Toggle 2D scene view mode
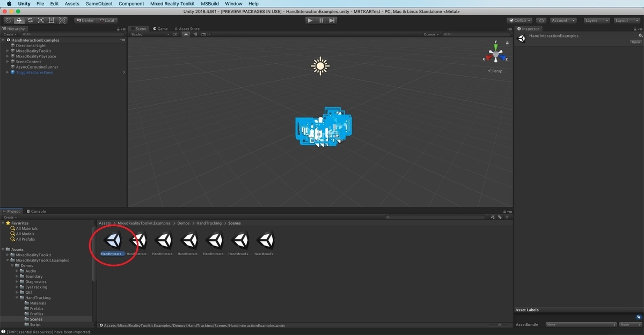 pos(175,34)
